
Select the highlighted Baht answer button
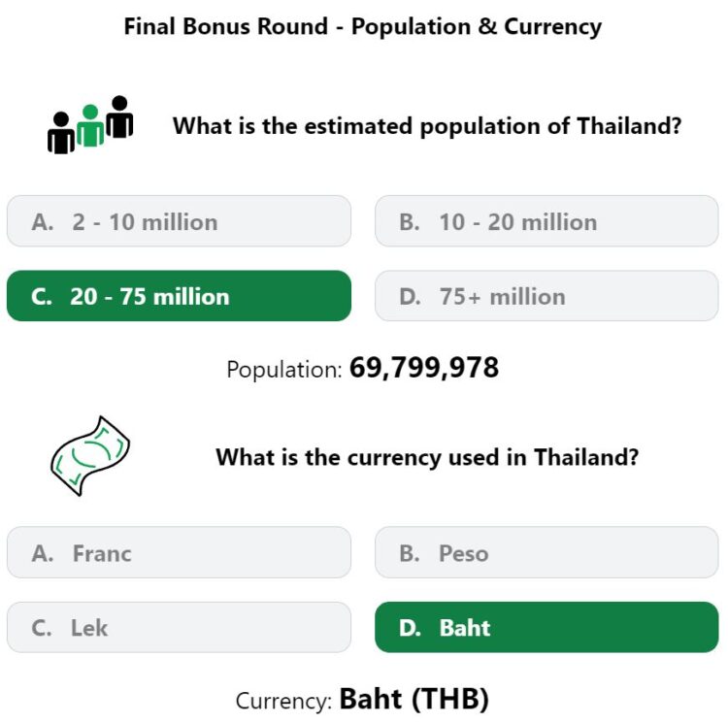pos(546,628)
